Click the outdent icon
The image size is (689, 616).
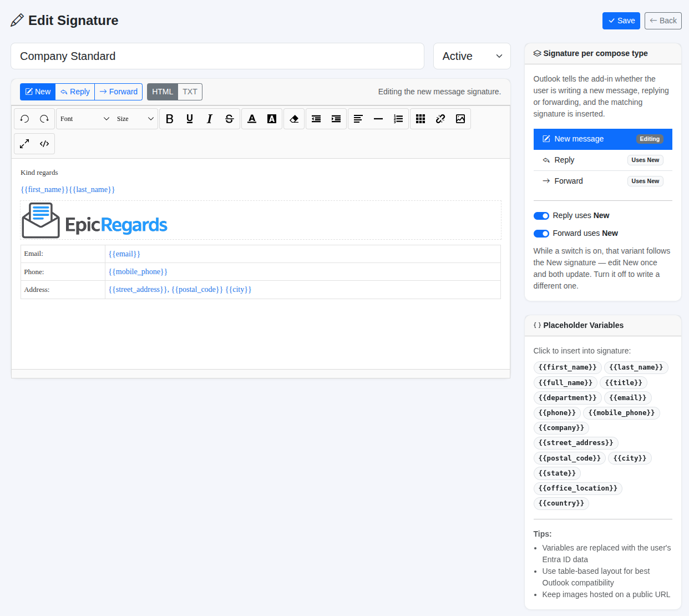316,119
